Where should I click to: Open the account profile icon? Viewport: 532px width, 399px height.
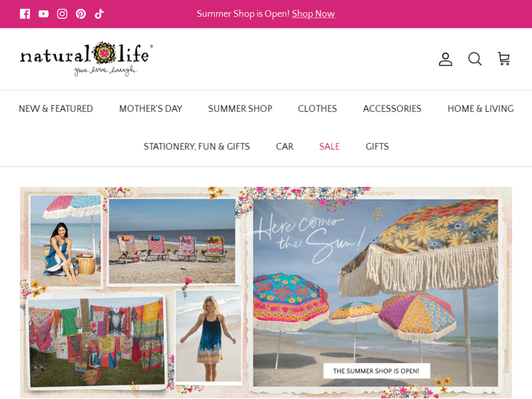click(445, 59)
